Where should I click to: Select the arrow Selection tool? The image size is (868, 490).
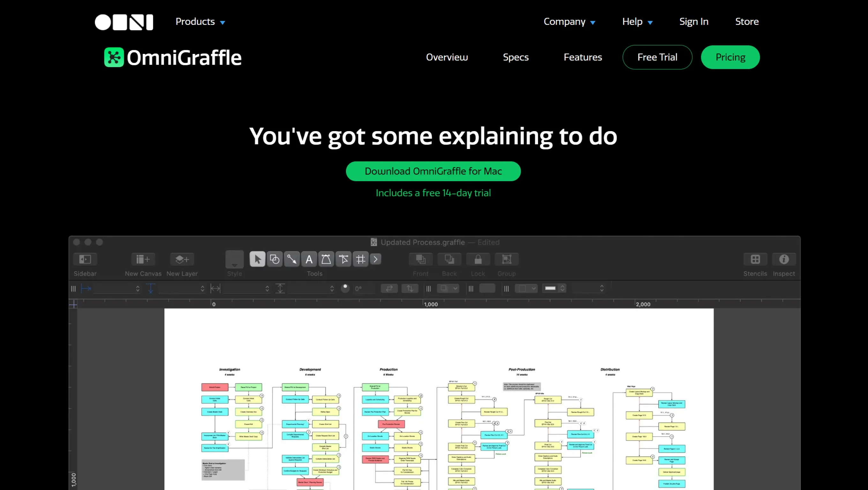[258, 259]
